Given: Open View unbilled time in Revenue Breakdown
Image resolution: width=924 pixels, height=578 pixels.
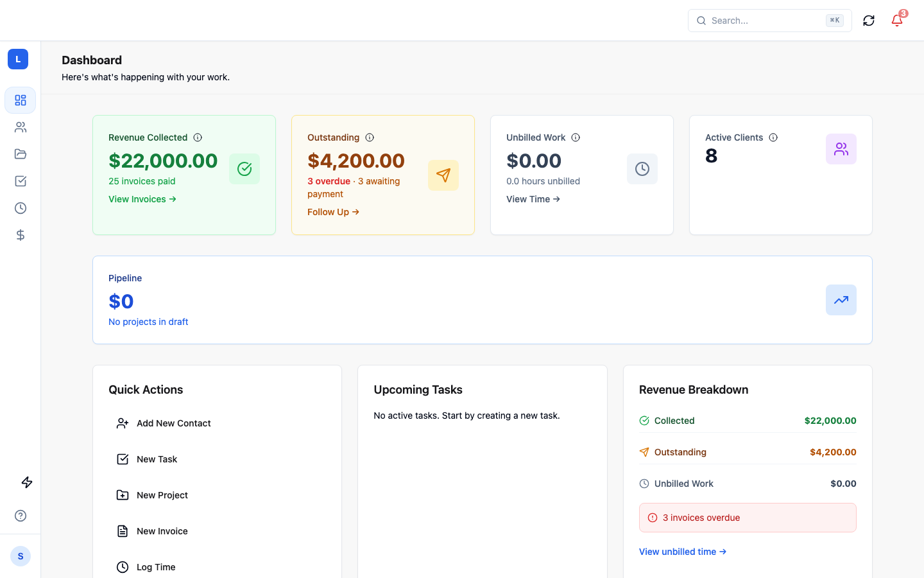Looking at the screenshot, I should point(683,551).
